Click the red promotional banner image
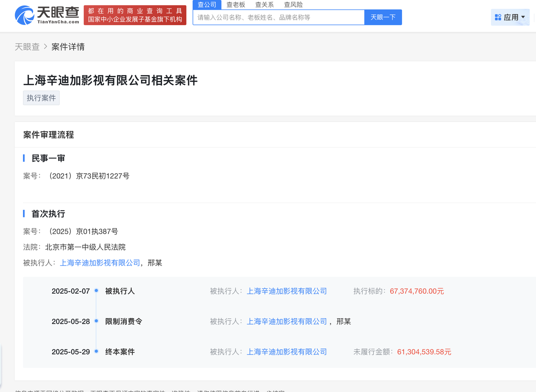 [x=135, y=15]
